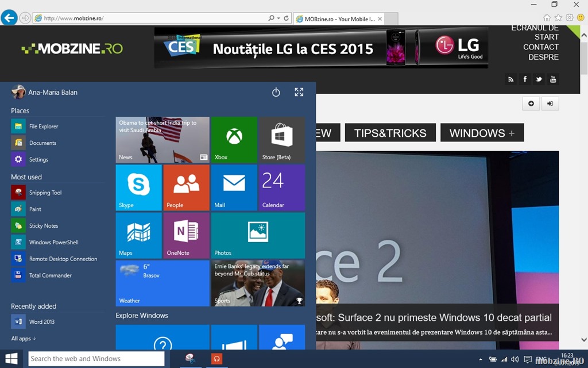Open the Mail tile
588x368 pixels.
234,187
